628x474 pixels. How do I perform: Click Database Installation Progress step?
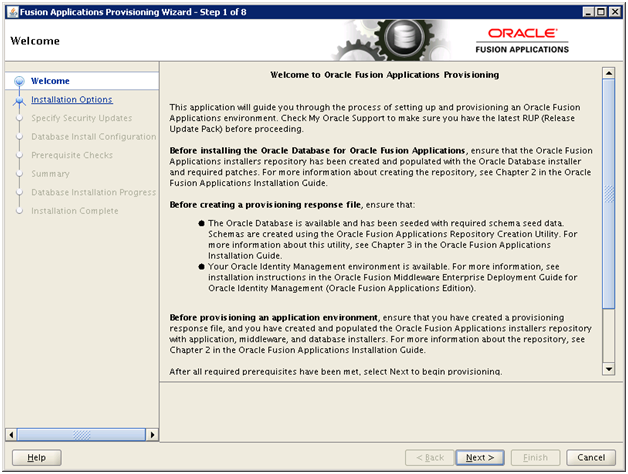[x=94, y=192]
